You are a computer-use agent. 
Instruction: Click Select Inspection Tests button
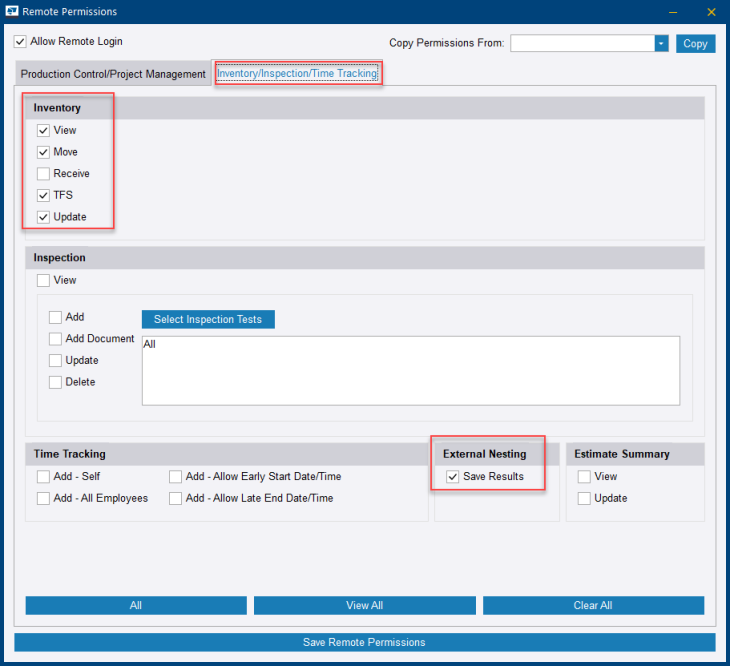(208, 320)
